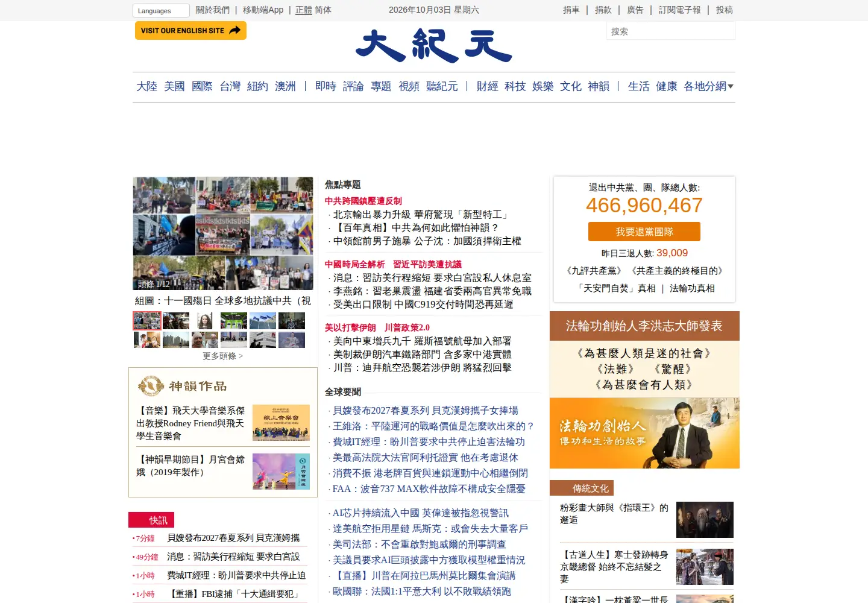Open the 法輪功創始人 banner image
868x603 pixels.
pyautogui.click(x=644, y=433)
